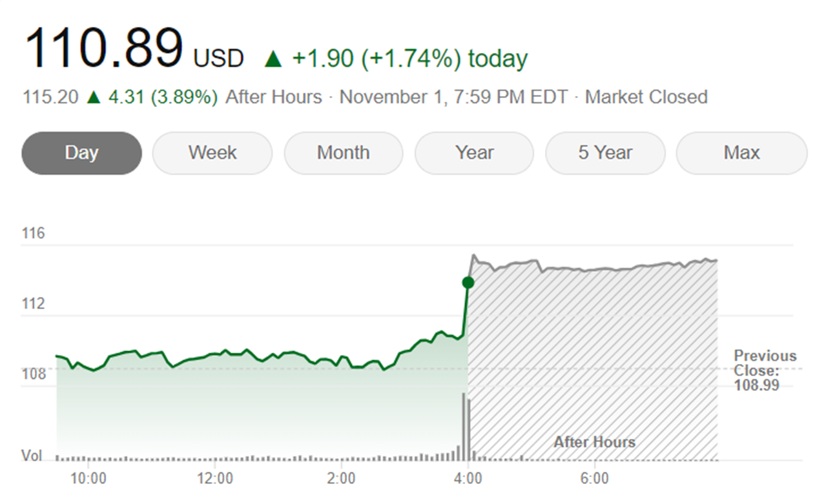Image resolution: width=826 pixels, height=504 pixels.
Task: Click the 6:00 time axis label
Action: pos(594,478)
